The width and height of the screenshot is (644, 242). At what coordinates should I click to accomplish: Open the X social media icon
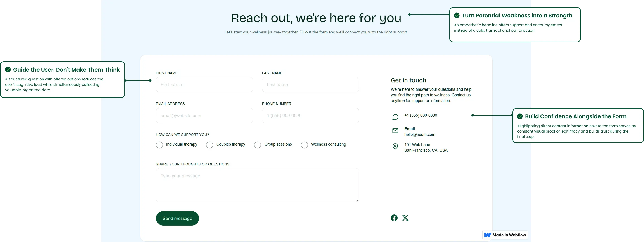(405, 218)
